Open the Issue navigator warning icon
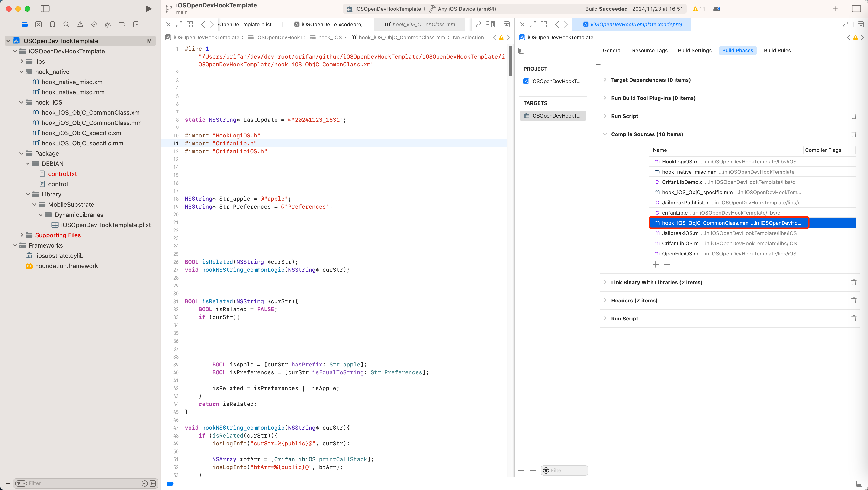This screenshot has height=490, width=868. [x=80, y=24]
